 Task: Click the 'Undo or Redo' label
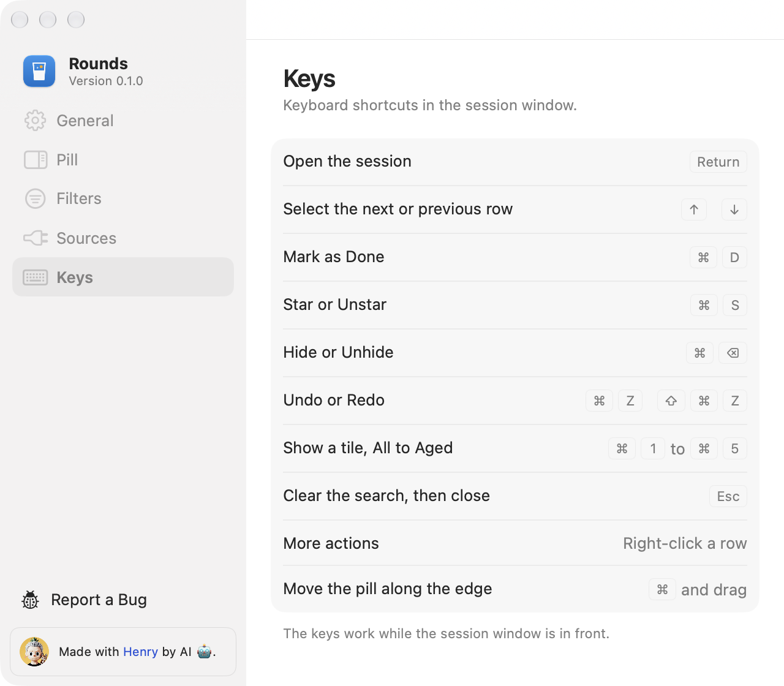click(x=334, y=400)
